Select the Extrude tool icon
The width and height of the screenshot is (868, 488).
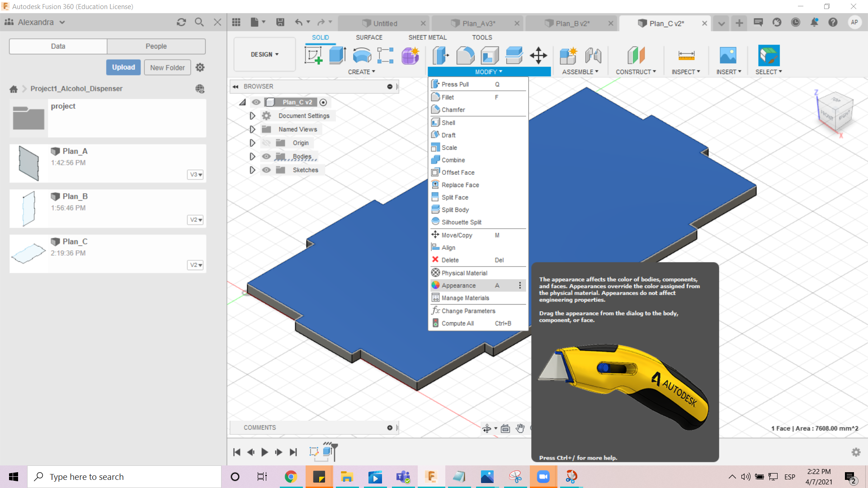tap(337, 56)
